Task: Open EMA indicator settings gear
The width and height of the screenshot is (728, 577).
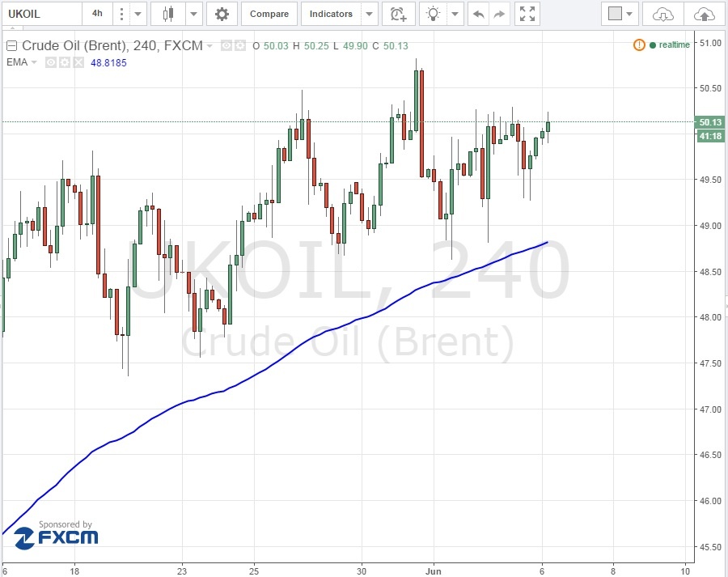Action: pyautogui.click(x=65, y=62)
